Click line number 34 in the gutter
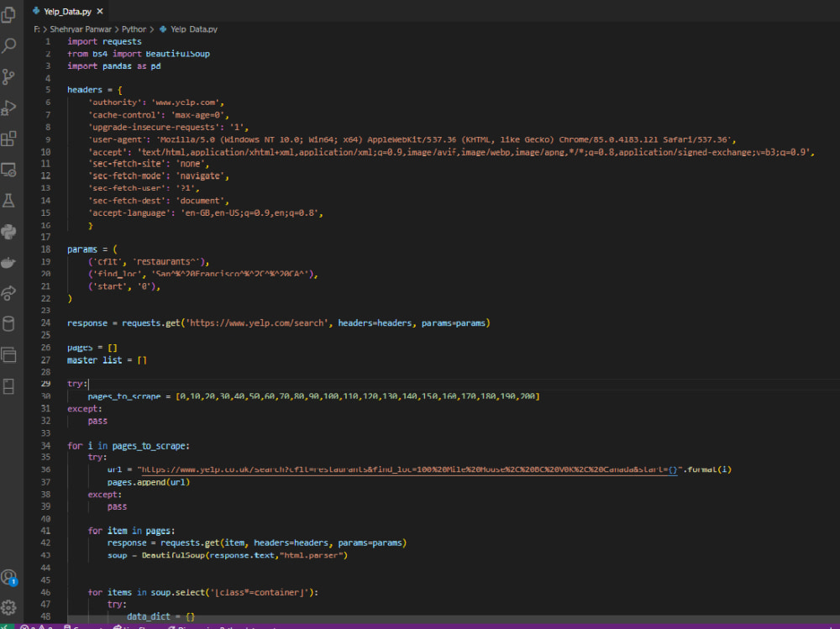Screen dimensions: 840x629 (45, 446)
